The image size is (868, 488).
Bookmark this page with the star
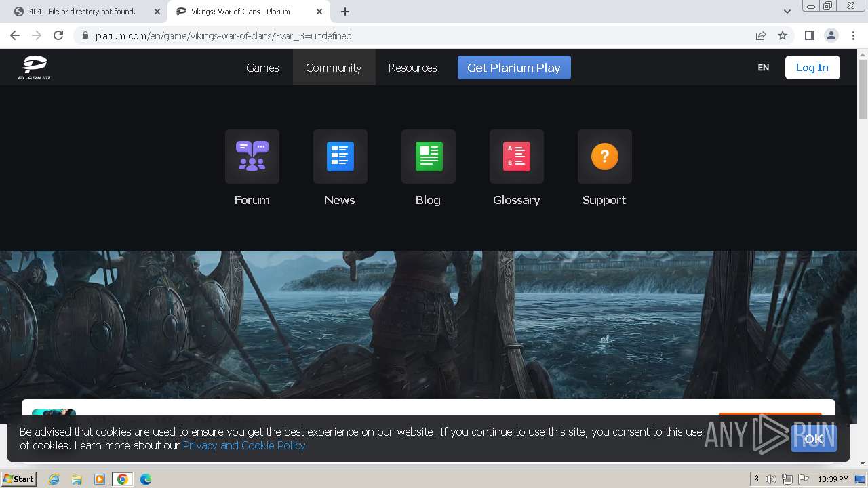[783, 35]
